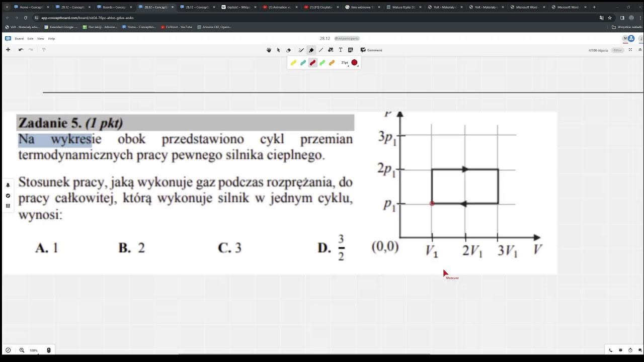644x362 pixels.
Task: Click the All participants badge
Action: (347, 39)
